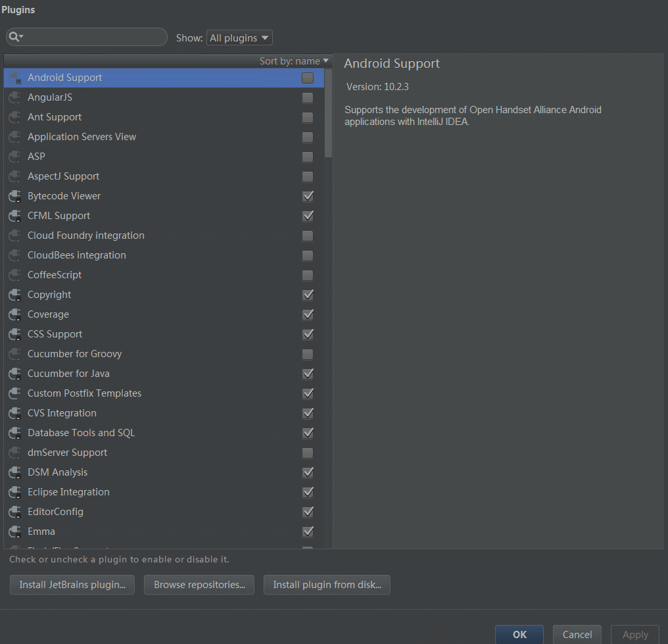
Task: Expand the search history arrow
Action: pyautogui.click(x=21, y=37)
